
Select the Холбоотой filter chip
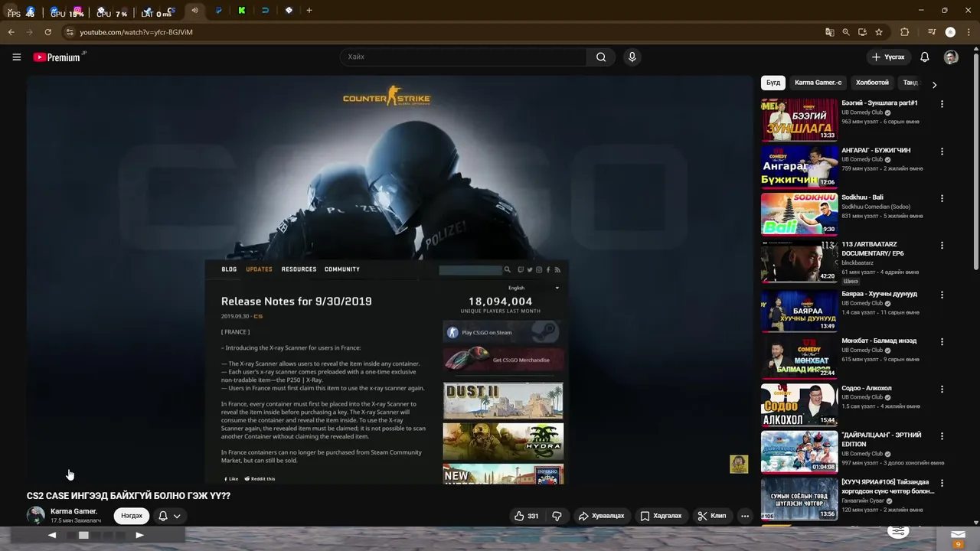point(872,83)
